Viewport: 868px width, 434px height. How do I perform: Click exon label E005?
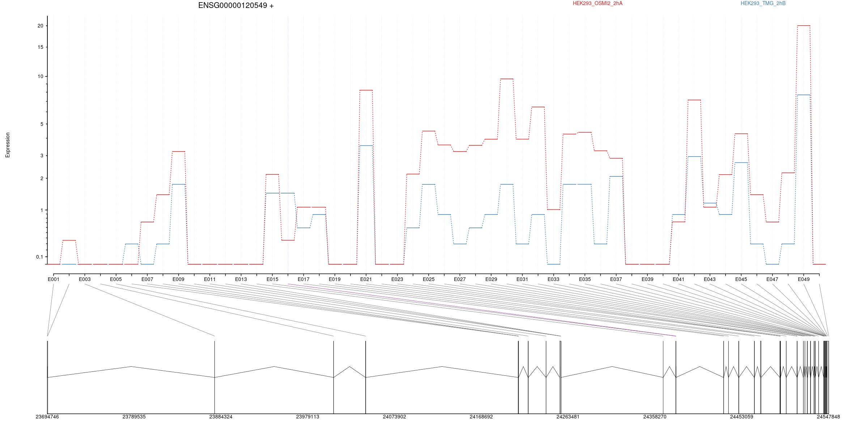point(116,279)
